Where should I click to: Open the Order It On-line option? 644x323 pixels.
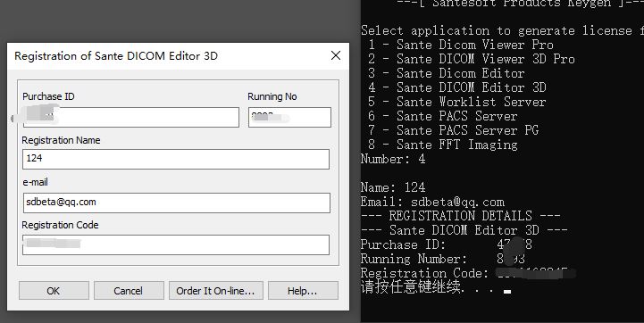[x=216, y=291]
